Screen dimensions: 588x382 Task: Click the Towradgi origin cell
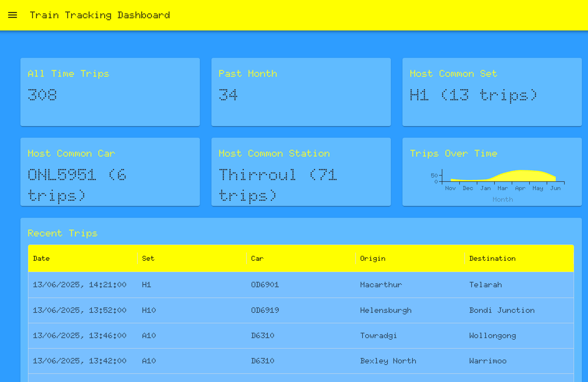[x=378, y=336]
